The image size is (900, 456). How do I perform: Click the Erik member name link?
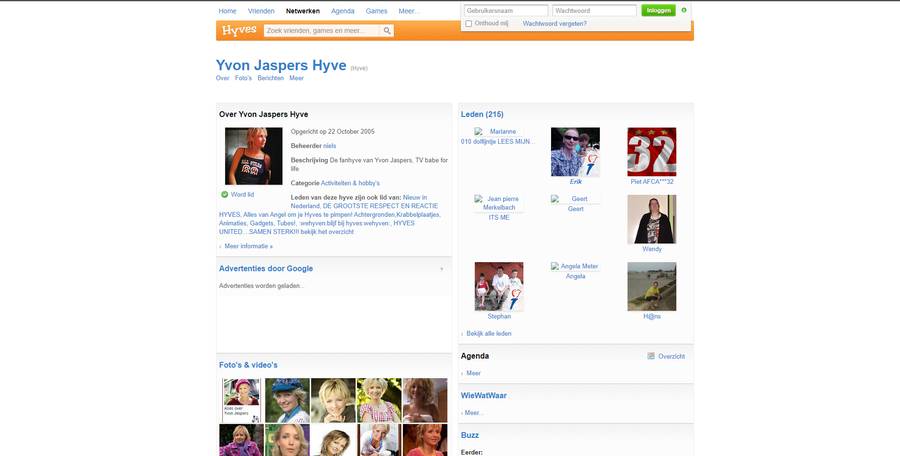click(x=576, y=181)
